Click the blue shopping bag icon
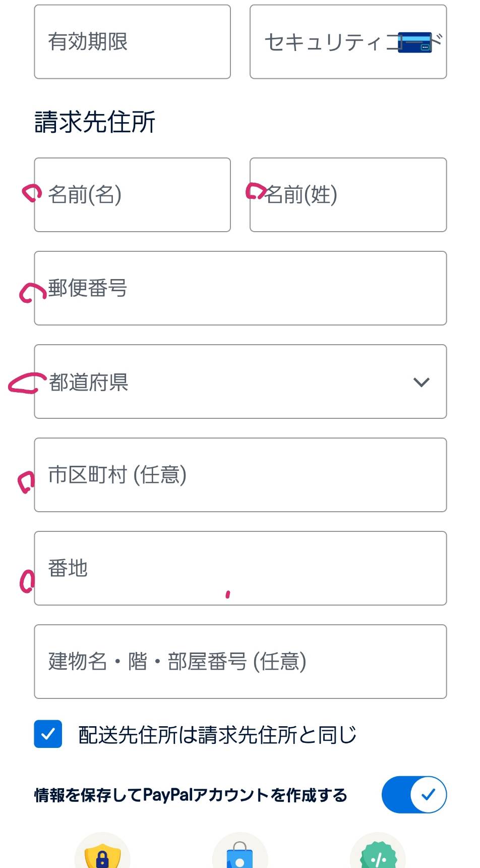 [x=239, y=854]
